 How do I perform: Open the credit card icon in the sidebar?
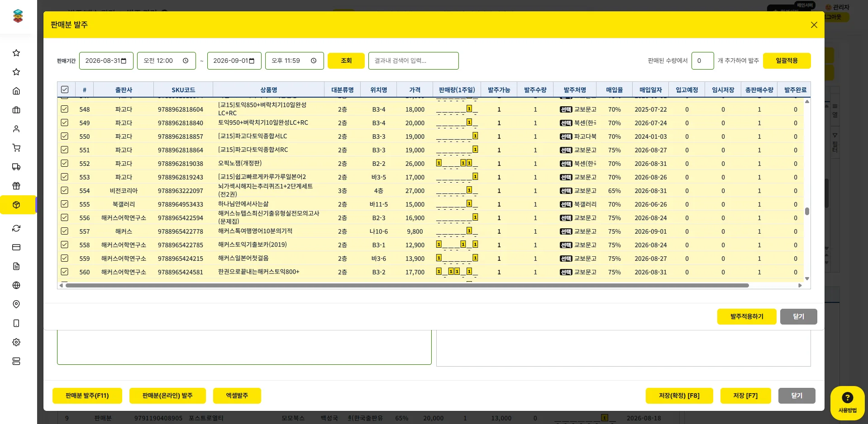coord(16,247)
